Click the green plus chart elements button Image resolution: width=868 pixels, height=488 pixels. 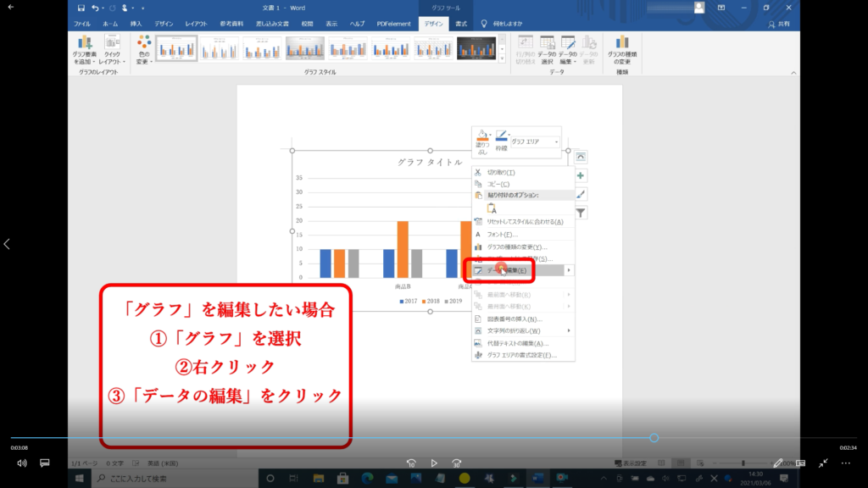pos(581,175)
